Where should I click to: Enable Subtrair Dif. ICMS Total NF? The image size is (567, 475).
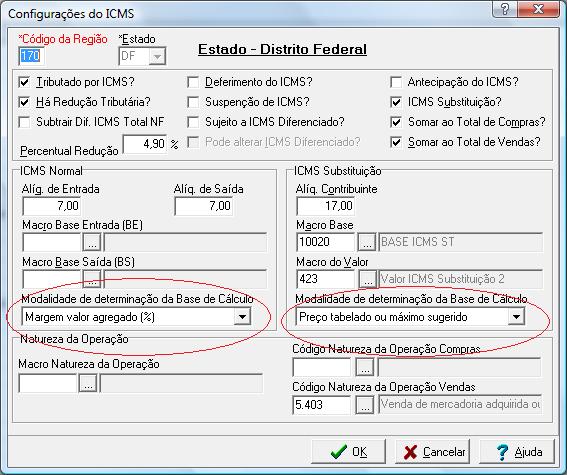coord(24,122)
